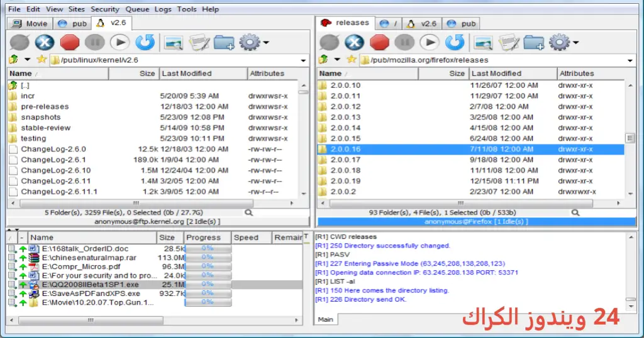Select the 2.0.0.16 folder row
This screenshot has height=338, width=644.
(470, 150)
